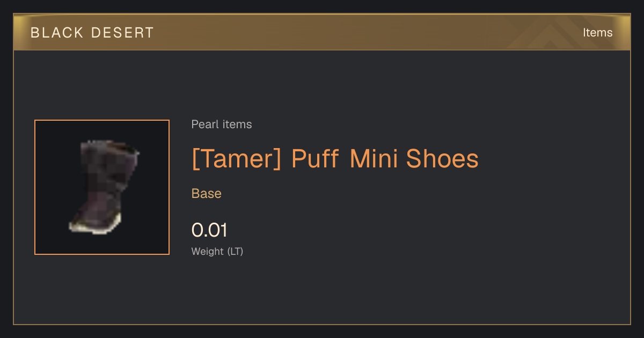This screenshot has width=644, height=338.
Task: Click the chevron emblem in the gold header
Action: pos(558,32)
